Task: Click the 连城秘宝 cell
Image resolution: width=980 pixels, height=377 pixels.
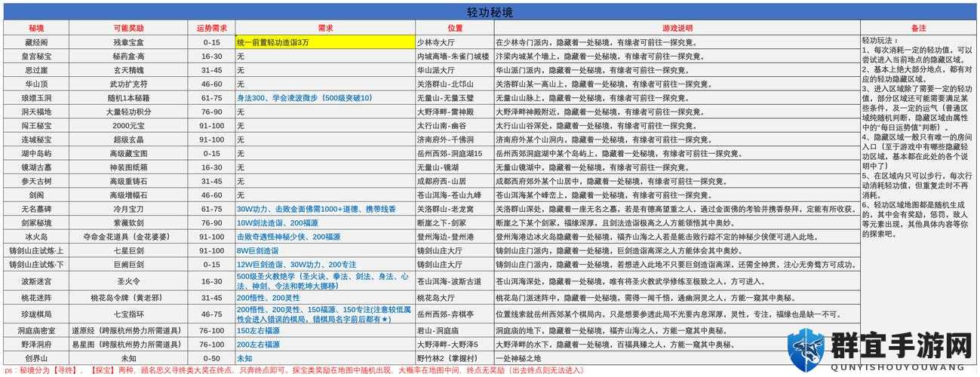Action: tap(37, 139)
